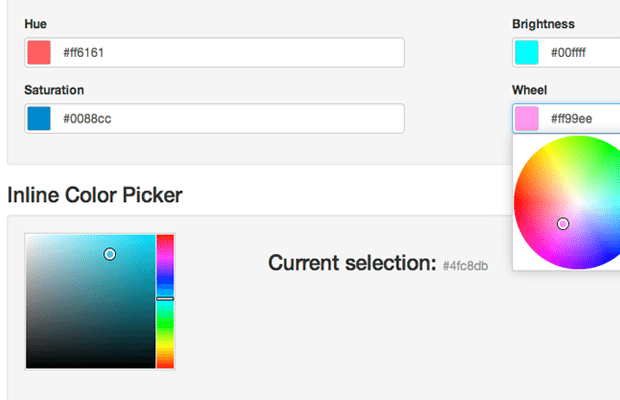Click the vertical hue strip's slider handle
This screenshot has width=620, height=400.
click(x=165, y=298)
